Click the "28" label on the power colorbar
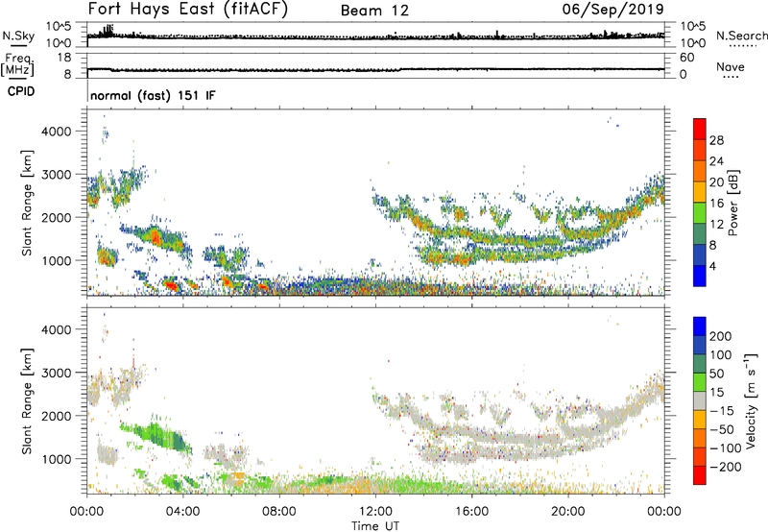This screenshot has width=768, height=532. click(716, 140)
